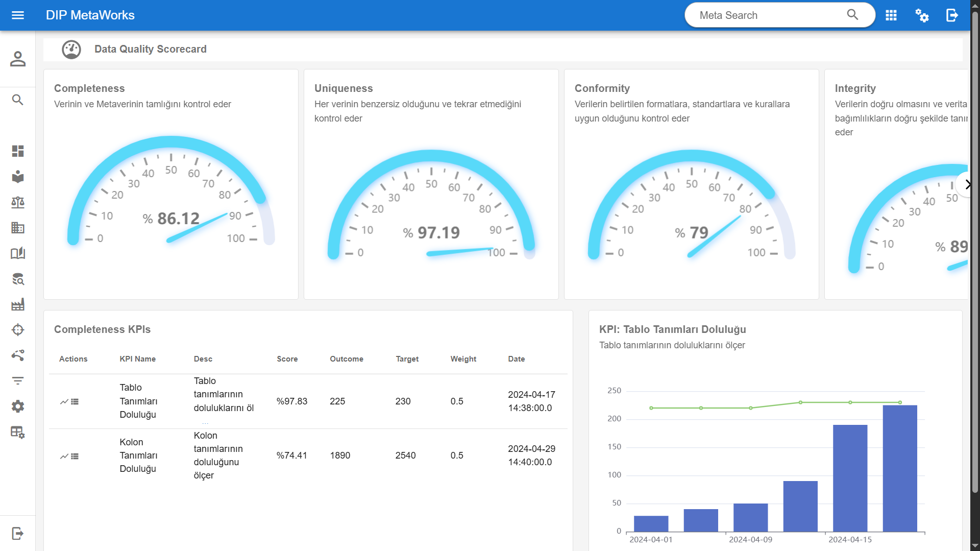The height and width of the screenshot is (551, 980).
Task: Click the Actions column header
Action: point(73,359)
